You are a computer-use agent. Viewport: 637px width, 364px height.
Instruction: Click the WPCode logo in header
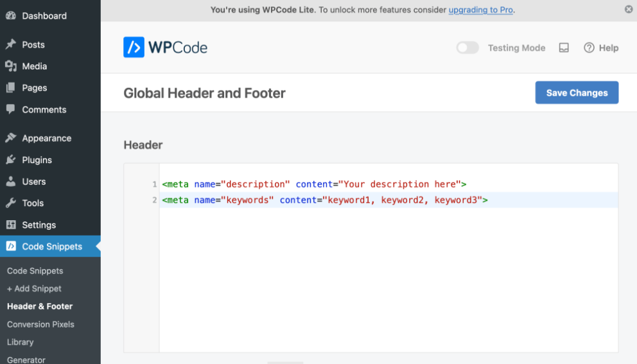coord(165,47)
